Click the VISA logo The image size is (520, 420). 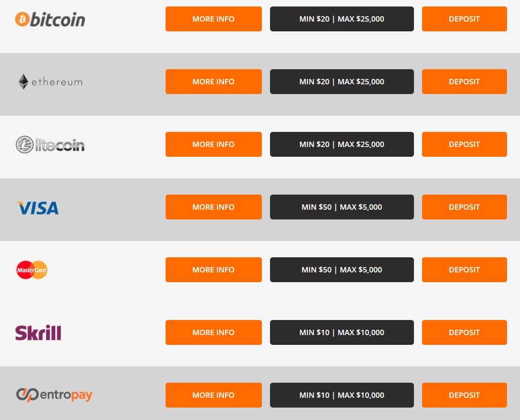tap(37, 208)
